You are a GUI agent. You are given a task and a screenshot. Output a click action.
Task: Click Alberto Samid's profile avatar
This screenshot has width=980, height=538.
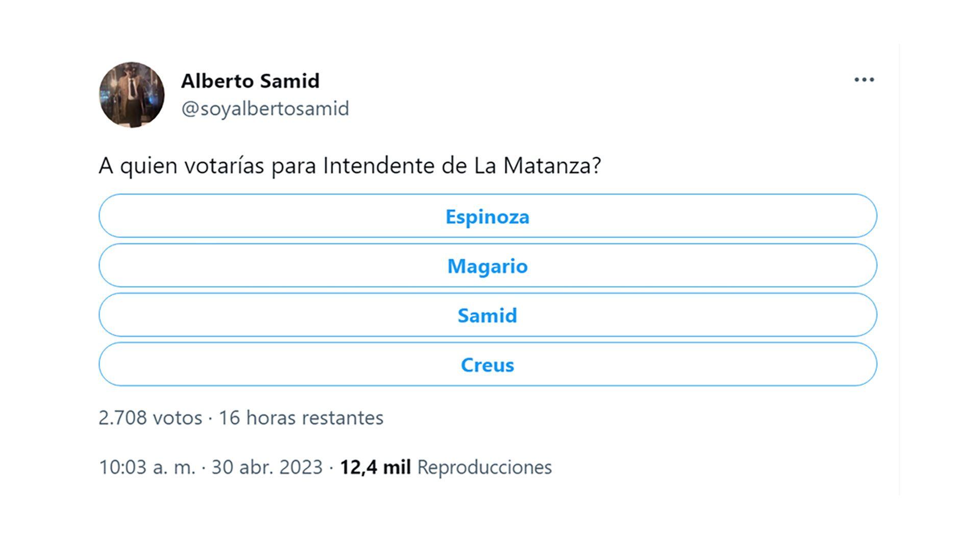coord(132,95)
